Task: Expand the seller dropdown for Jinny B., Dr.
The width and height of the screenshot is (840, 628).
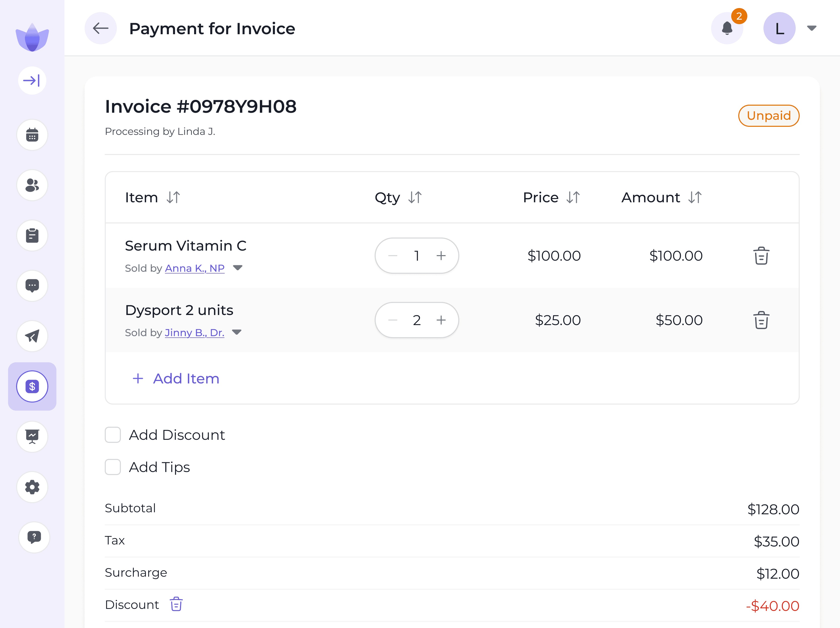Action: (237, 332)
